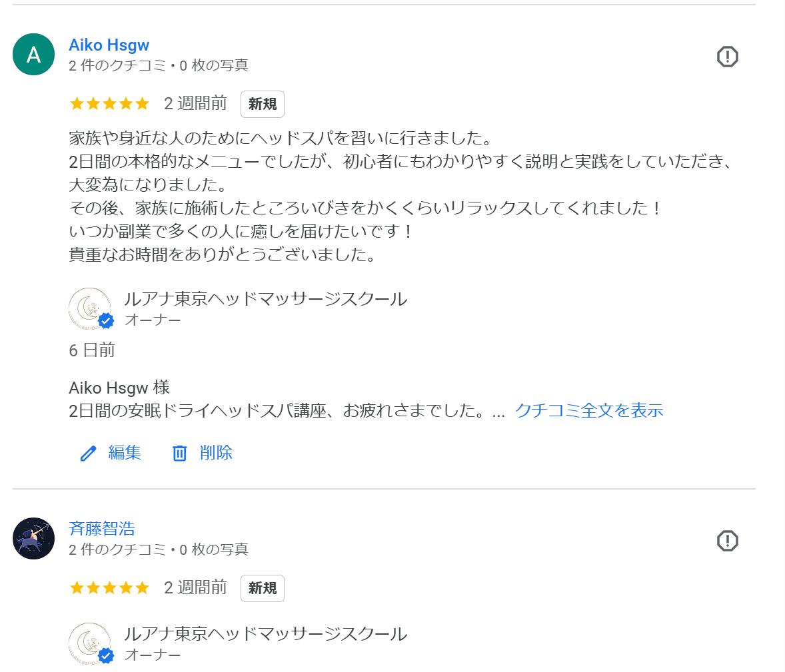Flag Aiko Hsgw's review as inappropriate
785x672 pixels.
pyautogui.click(x=727, y=57)
